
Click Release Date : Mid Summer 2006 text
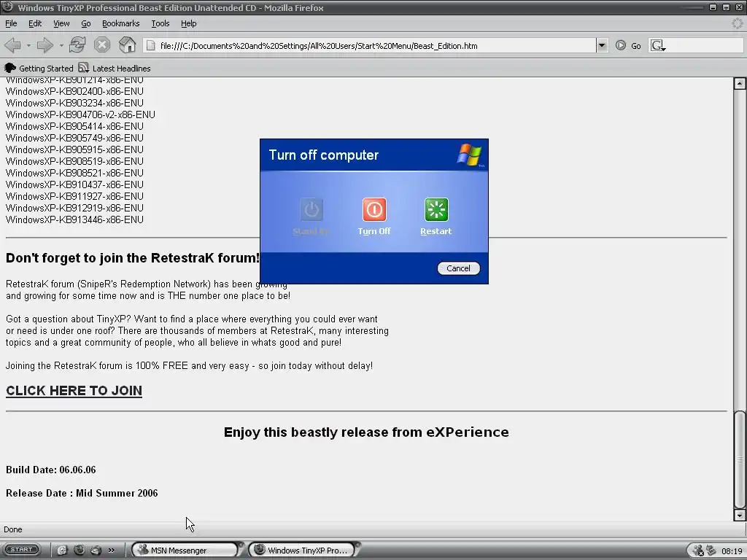(82, 493)
